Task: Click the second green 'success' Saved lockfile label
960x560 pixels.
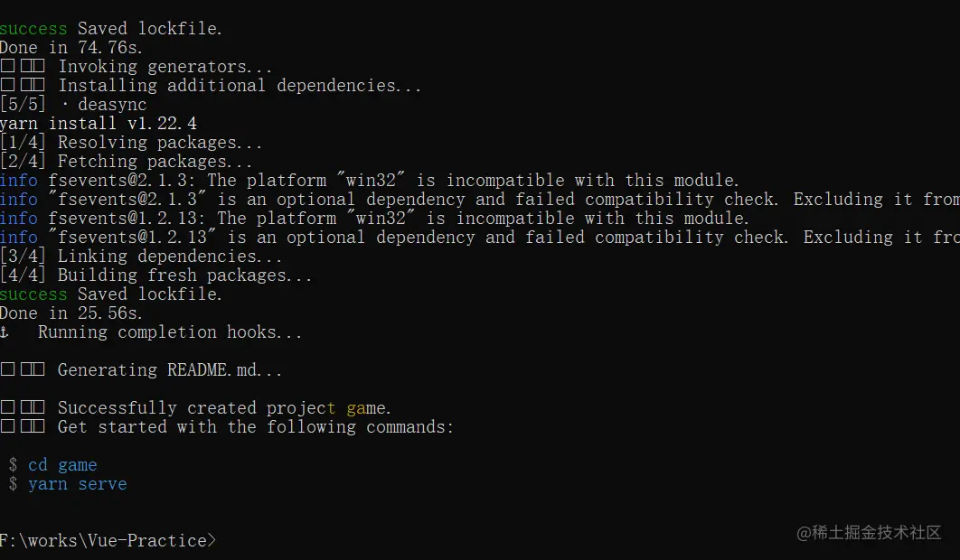Action: coord(33,294)
